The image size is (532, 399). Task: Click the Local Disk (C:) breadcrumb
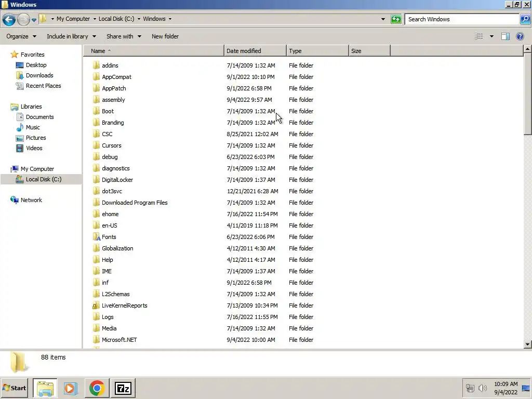[x=116, y=19]
